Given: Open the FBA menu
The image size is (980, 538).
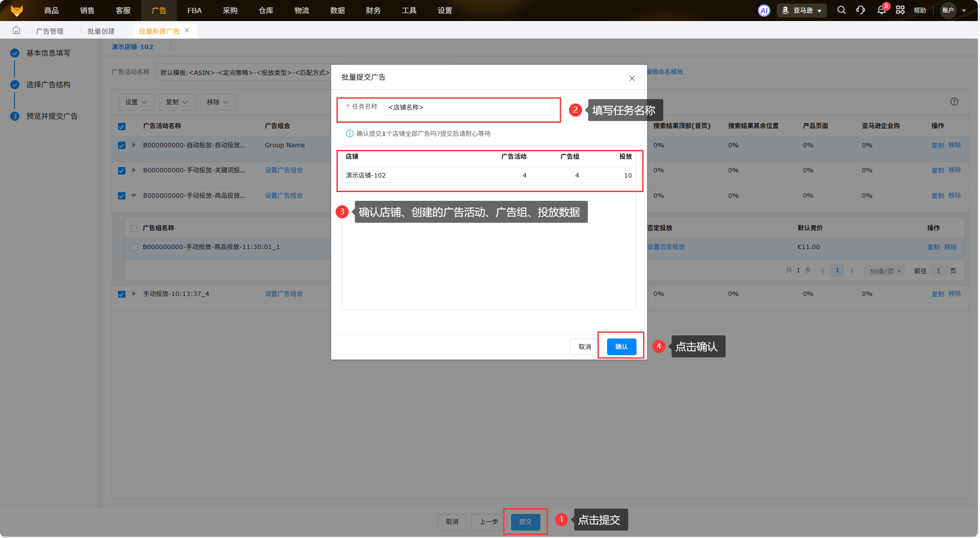Looking at the screenshot, I should coord(194,11).
